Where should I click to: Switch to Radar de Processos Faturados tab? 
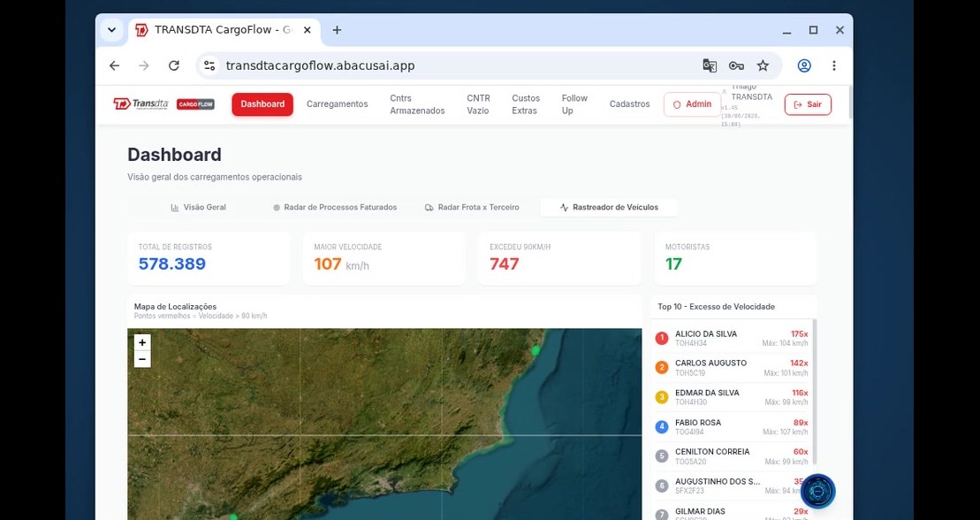coord(335,207)
